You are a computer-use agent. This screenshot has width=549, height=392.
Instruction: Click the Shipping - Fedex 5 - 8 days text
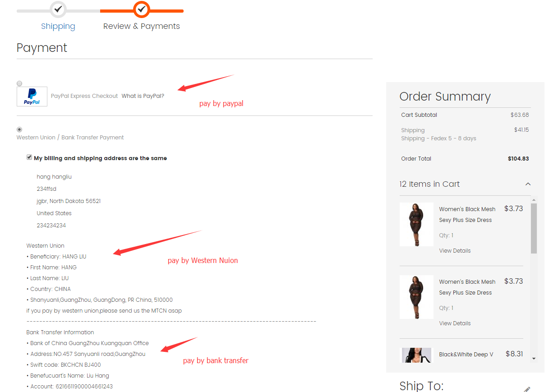[438, 138]
